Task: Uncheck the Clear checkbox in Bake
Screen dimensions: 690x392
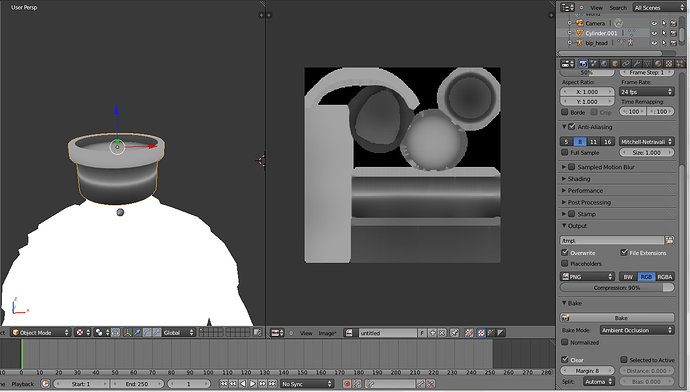Action: point(565,359)
